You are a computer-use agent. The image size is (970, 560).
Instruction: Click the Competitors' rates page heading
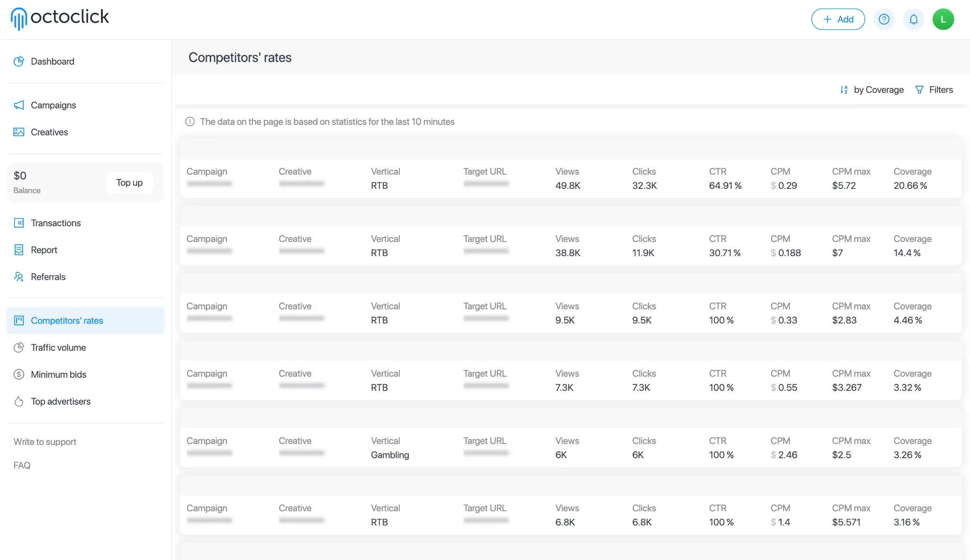click(x=240, y=57)
